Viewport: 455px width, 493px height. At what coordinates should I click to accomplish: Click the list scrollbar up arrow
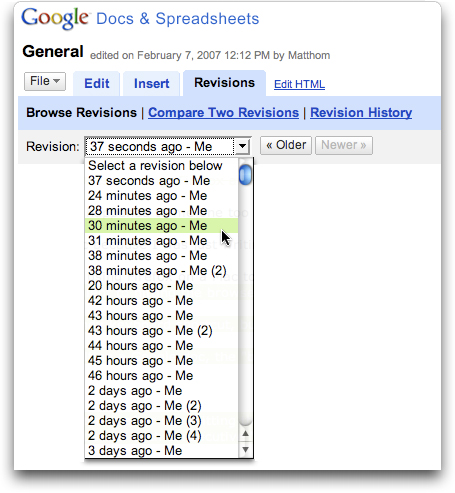(x=246, y=433)
